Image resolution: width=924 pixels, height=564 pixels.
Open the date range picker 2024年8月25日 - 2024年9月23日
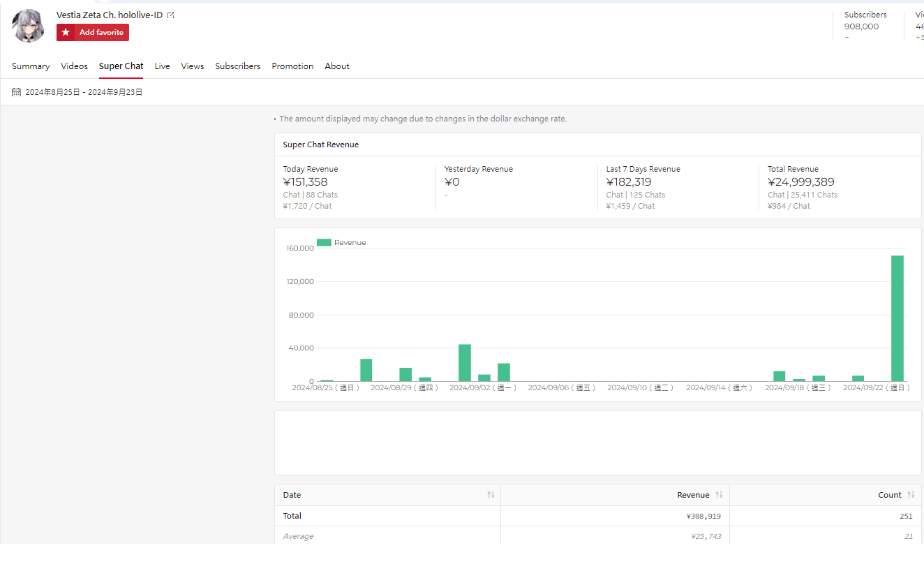[84, 92]
